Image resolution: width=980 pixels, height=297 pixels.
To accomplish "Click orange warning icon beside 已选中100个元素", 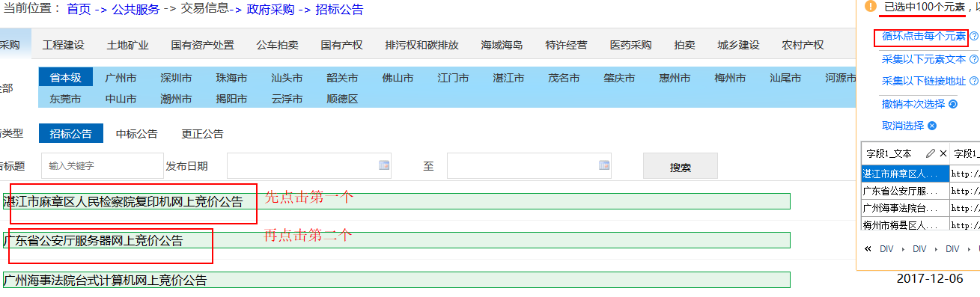I will click(x=870, y=6).
